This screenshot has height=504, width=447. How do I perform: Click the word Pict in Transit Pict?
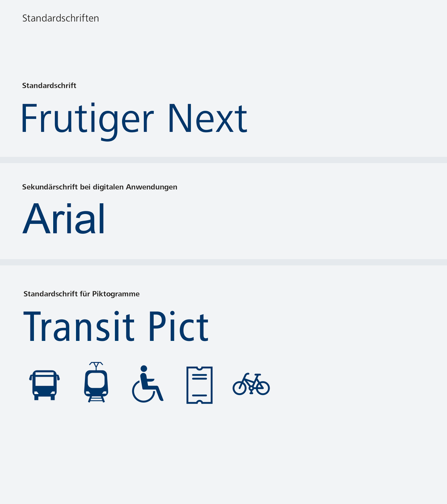click(178, 326)
